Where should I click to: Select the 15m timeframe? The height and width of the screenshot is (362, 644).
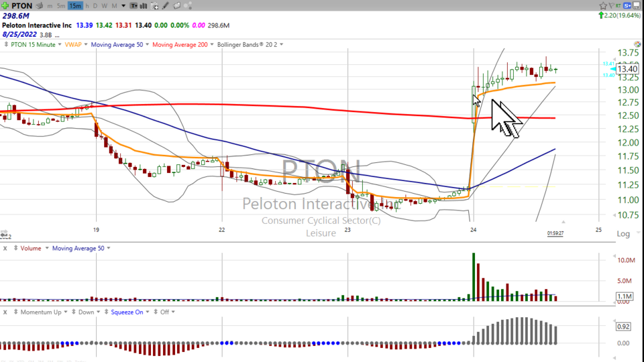(75, 6)
